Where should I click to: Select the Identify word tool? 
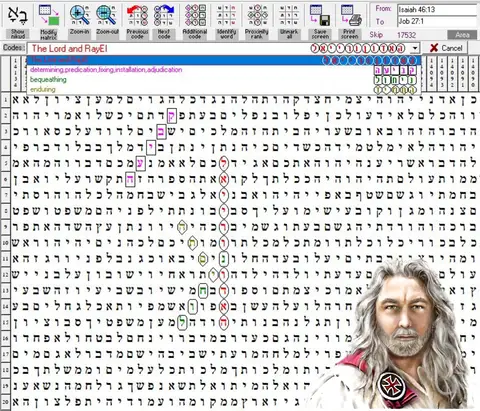(x=226, y=15)
